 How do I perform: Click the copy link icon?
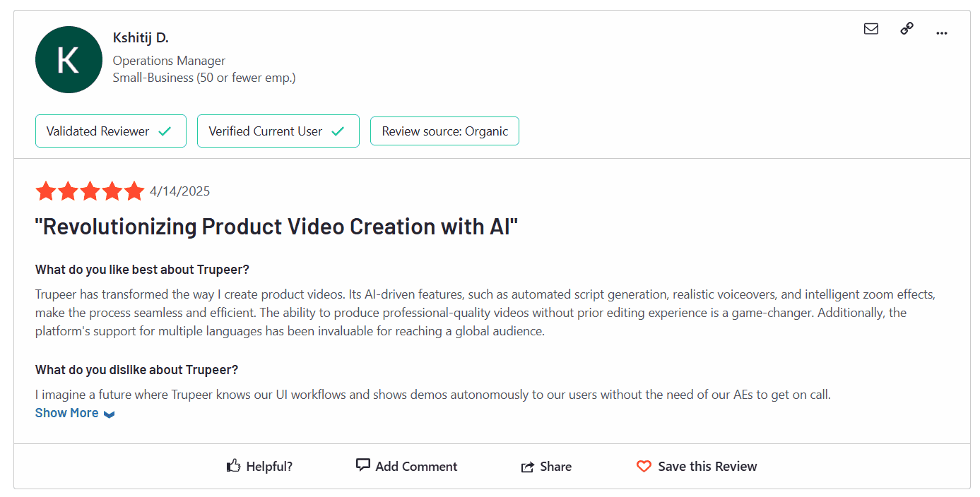[907, 29]
